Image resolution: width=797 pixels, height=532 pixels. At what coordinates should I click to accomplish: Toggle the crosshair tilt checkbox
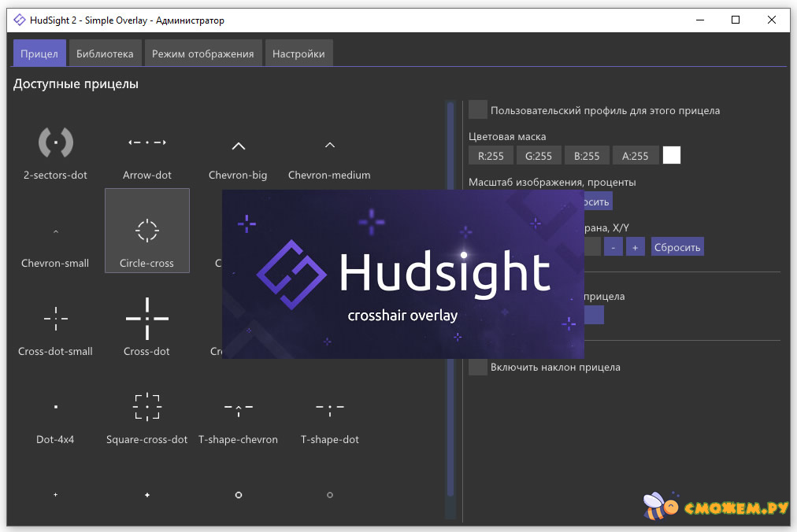point(478,367)
